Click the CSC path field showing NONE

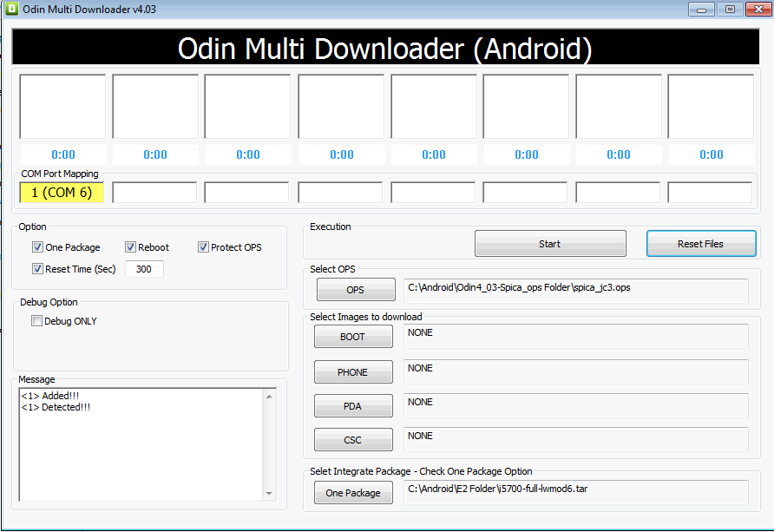pyautogui.click(x=576, y=439)
